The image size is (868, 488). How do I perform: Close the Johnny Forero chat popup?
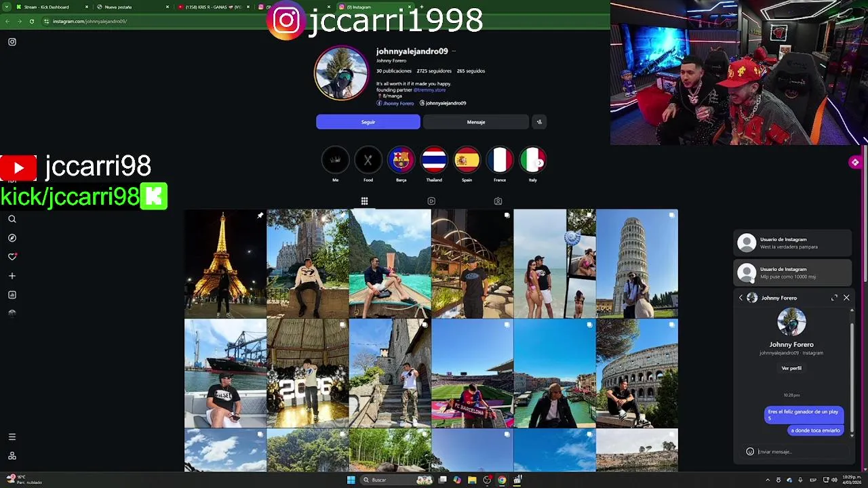click(x=846, y=298)
